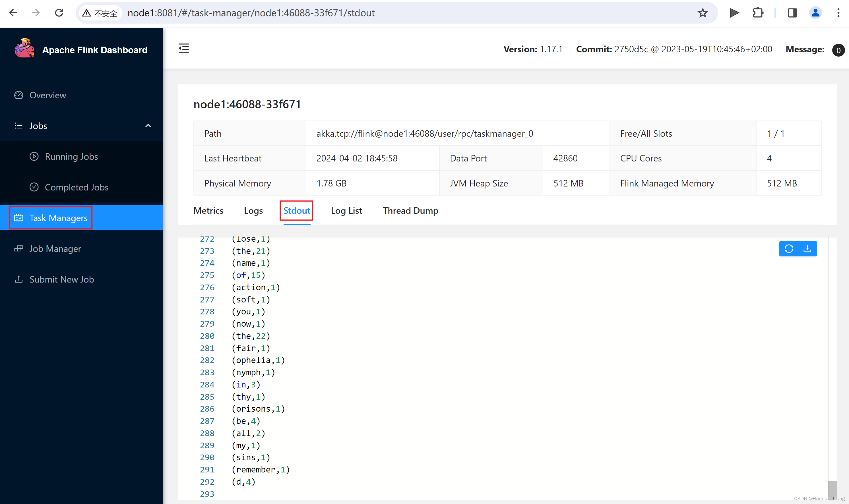Toggle Task Managers sidebar selection

(59, 217)
